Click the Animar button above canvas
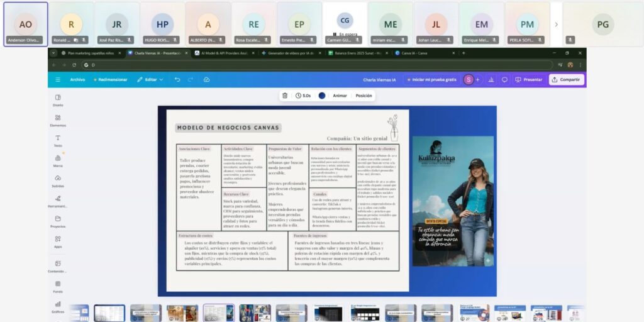Image resolution: width=644 pixels, height=322 pixels. click(340, 96)
